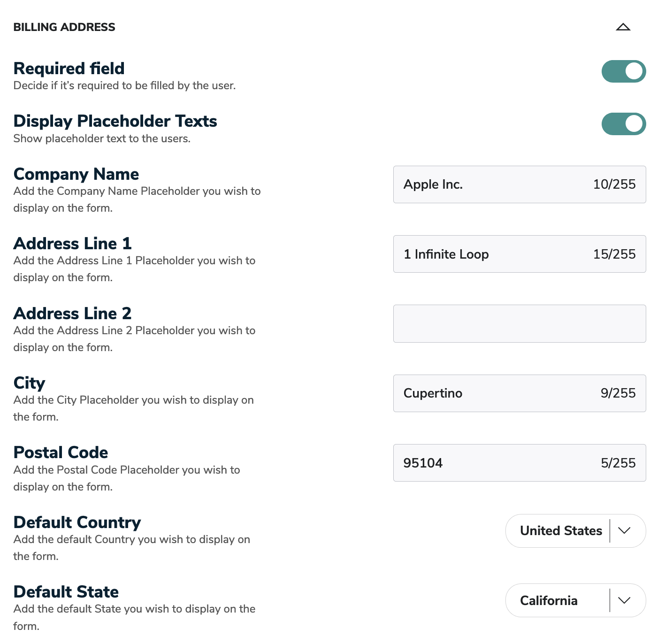This screenshot has height=644, width=665.
Task: Click the Default Country description text
Action: (x=131, y=547)
